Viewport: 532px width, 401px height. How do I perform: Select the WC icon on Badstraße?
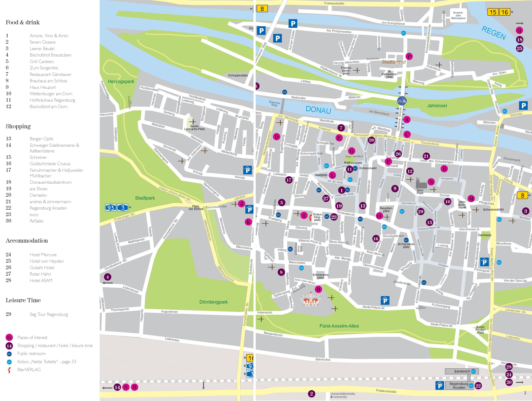[285, 92]
